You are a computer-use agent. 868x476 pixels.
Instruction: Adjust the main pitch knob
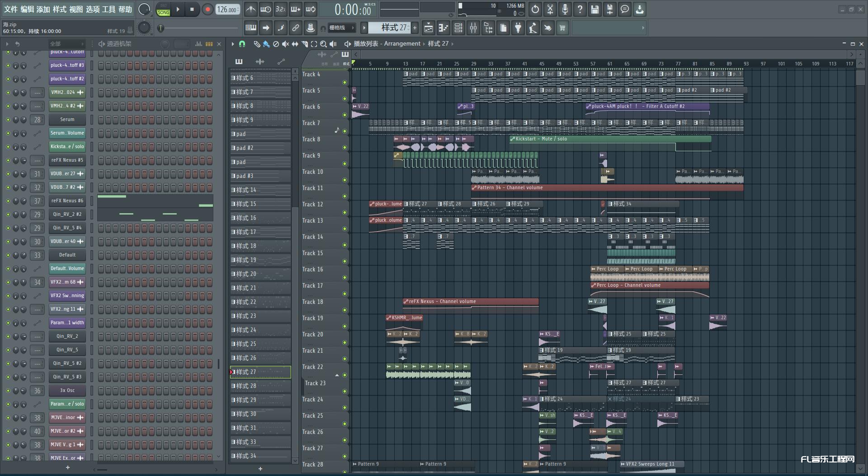tap(144, 28)
